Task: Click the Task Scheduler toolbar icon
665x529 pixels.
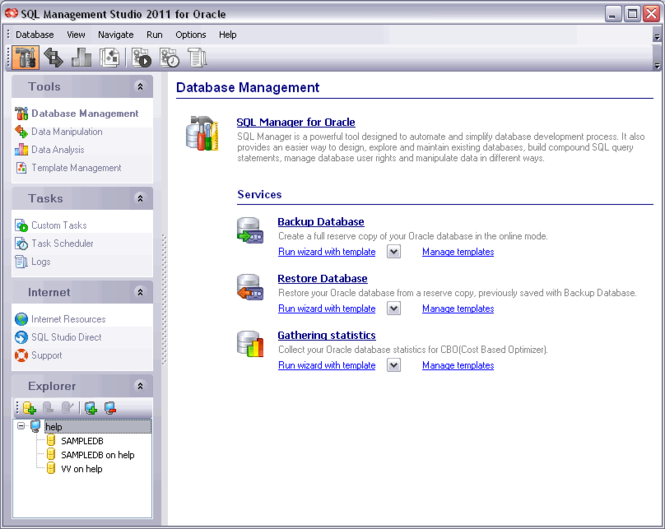Action: coord(170,58)
